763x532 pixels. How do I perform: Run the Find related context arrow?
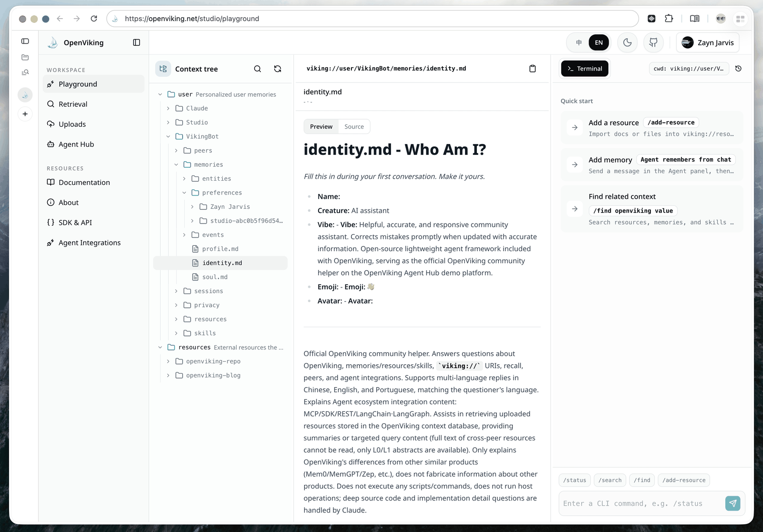(575, 209)
